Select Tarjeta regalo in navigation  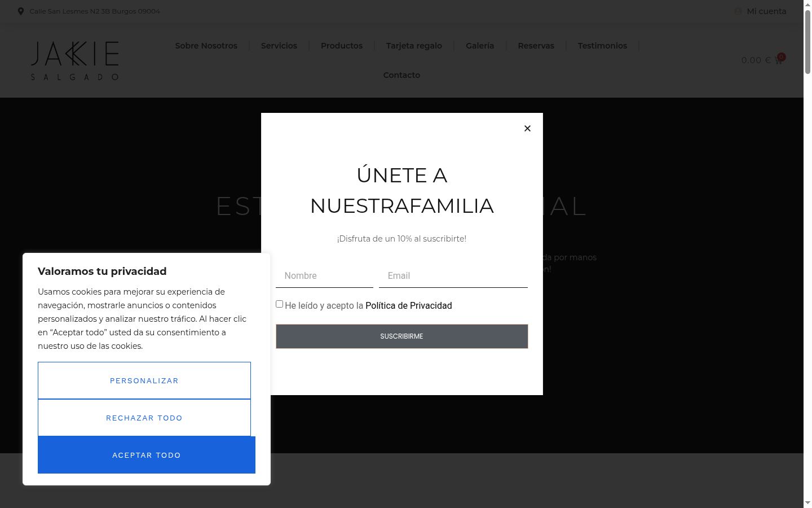click(x=414, y=46)
